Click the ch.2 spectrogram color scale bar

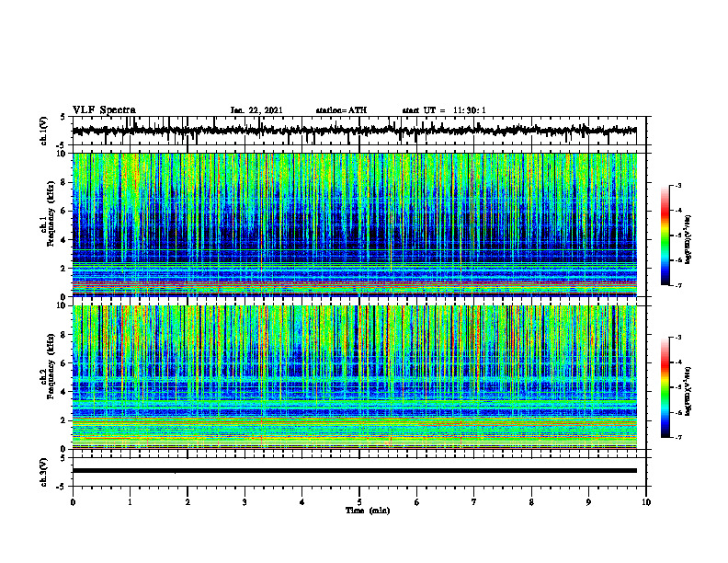(x=665, y=387)
